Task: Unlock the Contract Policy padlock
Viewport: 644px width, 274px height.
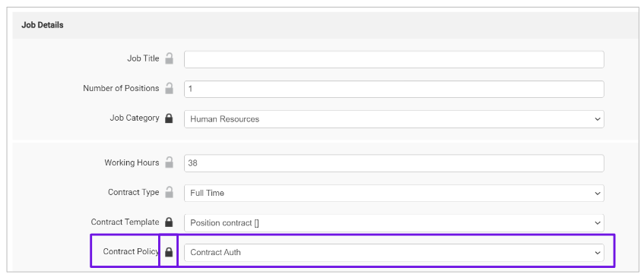Action: [x=169, y=252]
